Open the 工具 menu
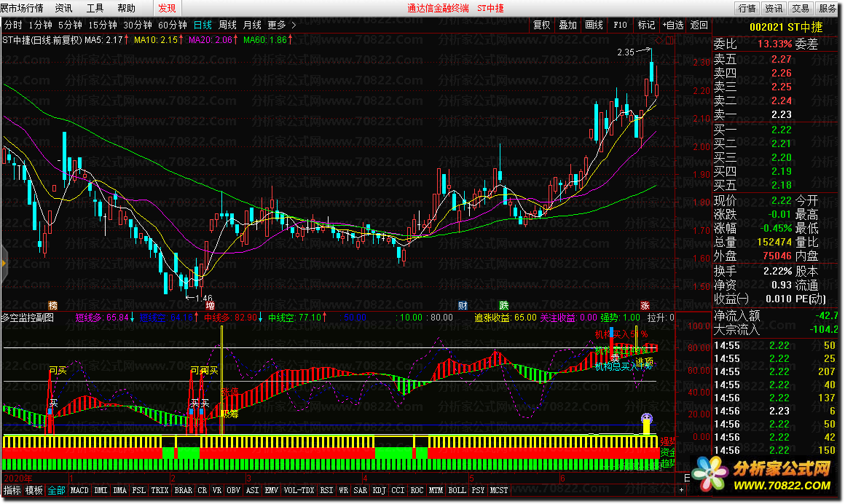The width and height of the screenshot is (845, 504). coord(95,8)
